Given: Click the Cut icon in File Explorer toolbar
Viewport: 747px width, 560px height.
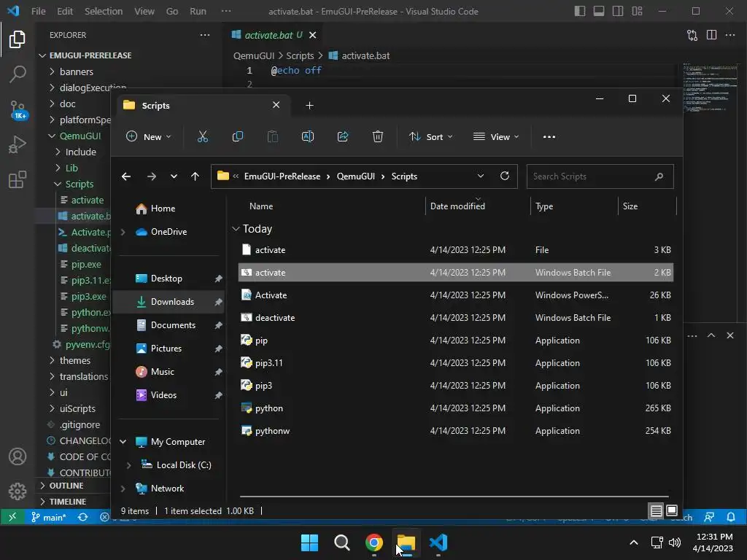Looking at the screenshot, I should pyautogui.click(x=203, y=136).
